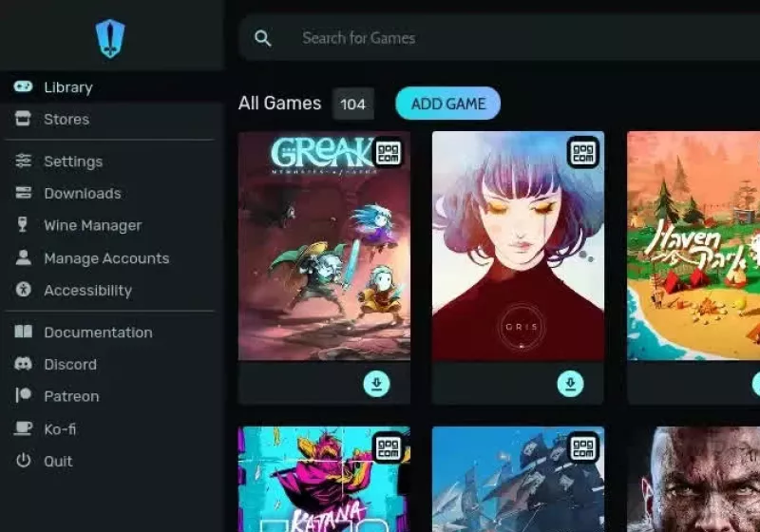Image resolution: width=760 pixels, height=532 pixels.
Task: Click download icon under GRIS game
Action: (x=570, y=384)
